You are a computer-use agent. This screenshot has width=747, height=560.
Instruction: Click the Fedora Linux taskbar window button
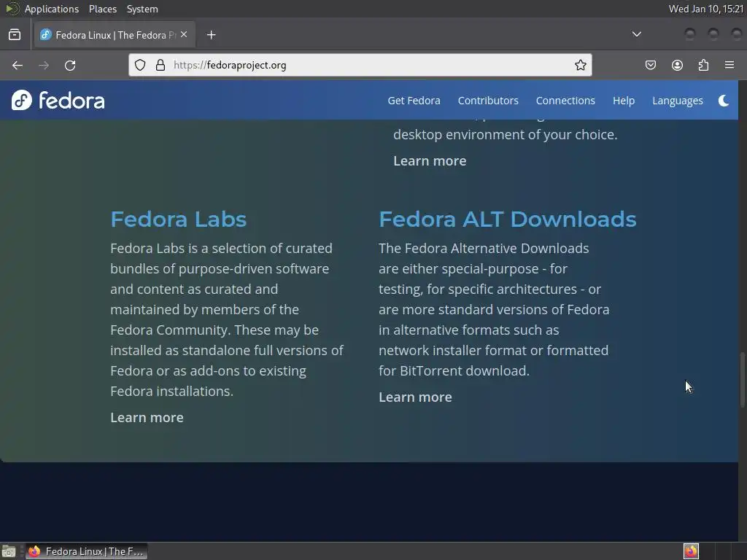(x=86, y=551)
